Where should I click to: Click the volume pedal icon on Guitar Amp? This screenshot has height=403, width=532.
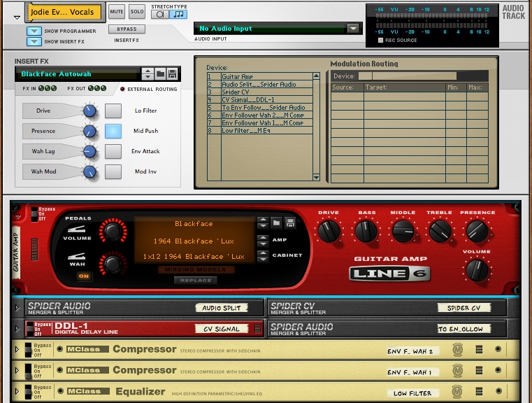coord(76,229)
